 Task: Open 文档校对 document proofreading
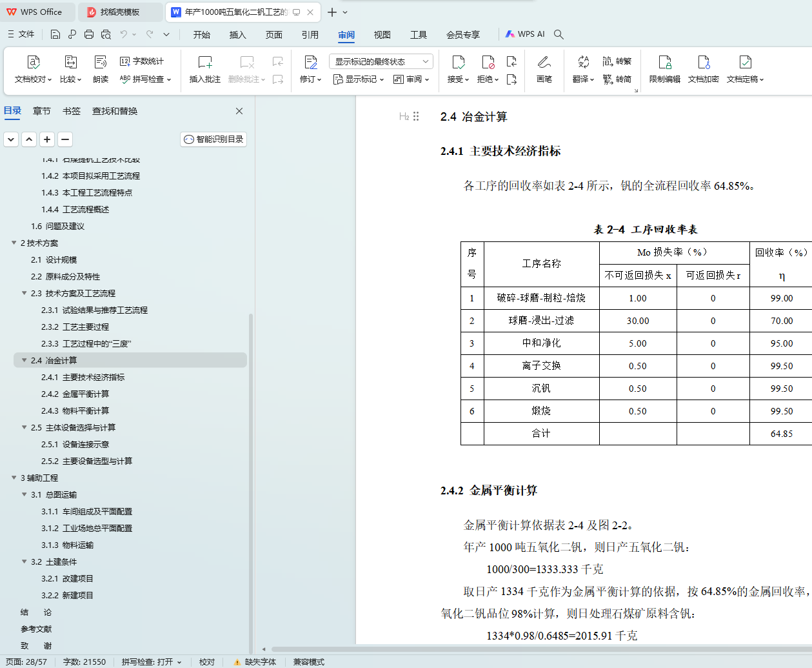click(34, 70)
